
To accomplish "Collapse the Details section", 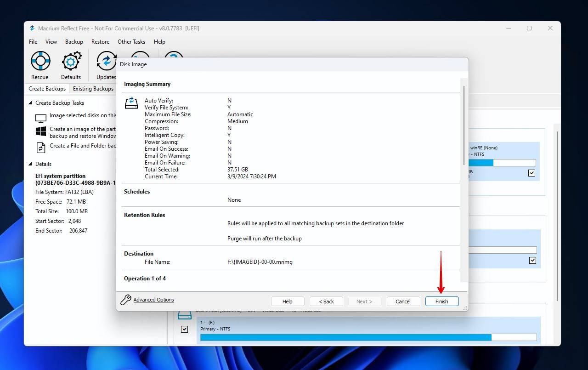I will point(30,164).
